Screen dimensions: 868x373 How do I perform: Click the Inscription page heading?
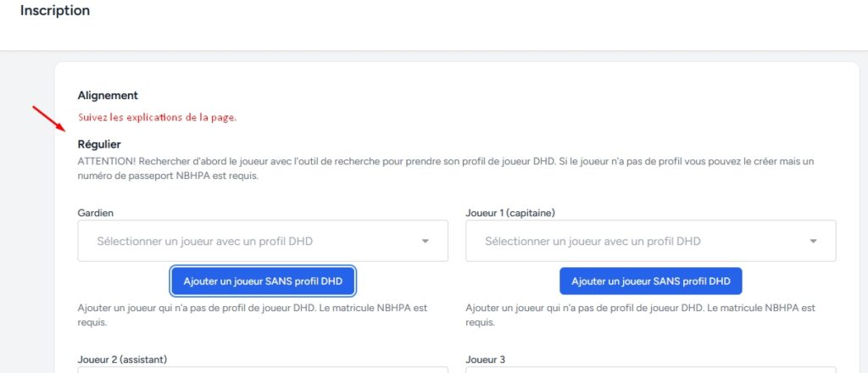coord(55,10)
